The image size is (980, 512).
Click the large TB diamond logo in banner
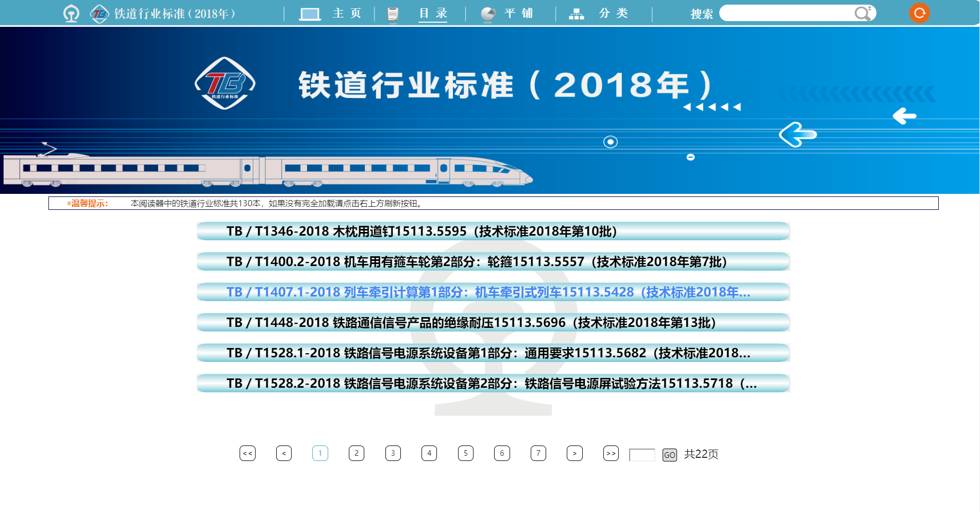(x=225, y=83)
